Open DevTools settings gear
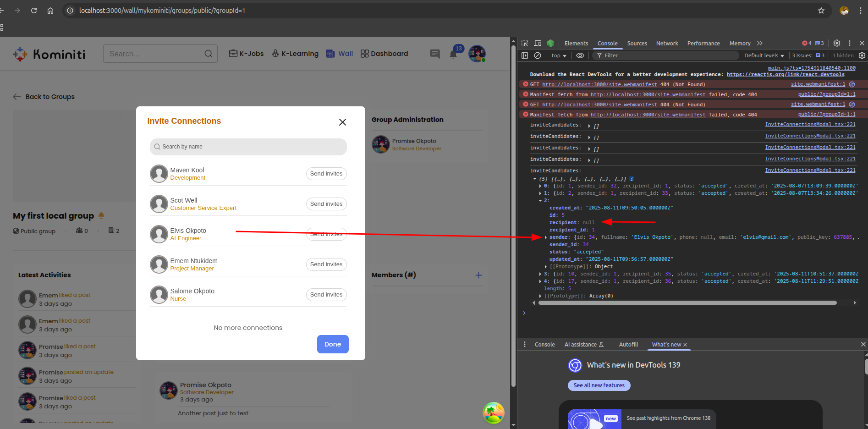Screen dimensions: 868x429 coord(836,43)
